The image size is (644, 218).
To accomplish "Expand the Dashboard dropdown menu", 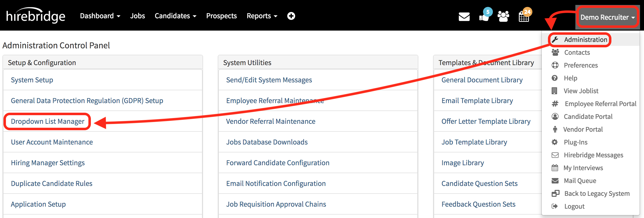I will click(x=100, y=16).
